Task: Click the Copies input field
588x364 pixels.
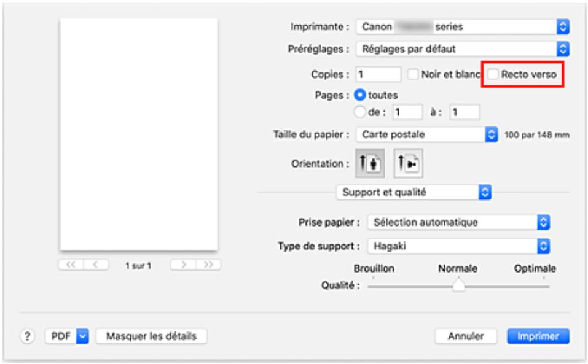Action: [x=378, y=74]
